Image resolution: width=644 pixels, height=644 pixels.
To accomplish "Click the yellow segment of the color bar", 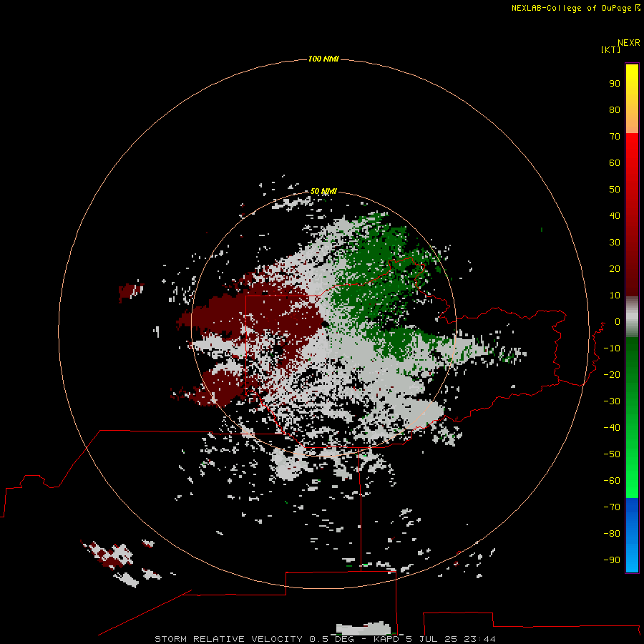I will click(x=632, y=99).
